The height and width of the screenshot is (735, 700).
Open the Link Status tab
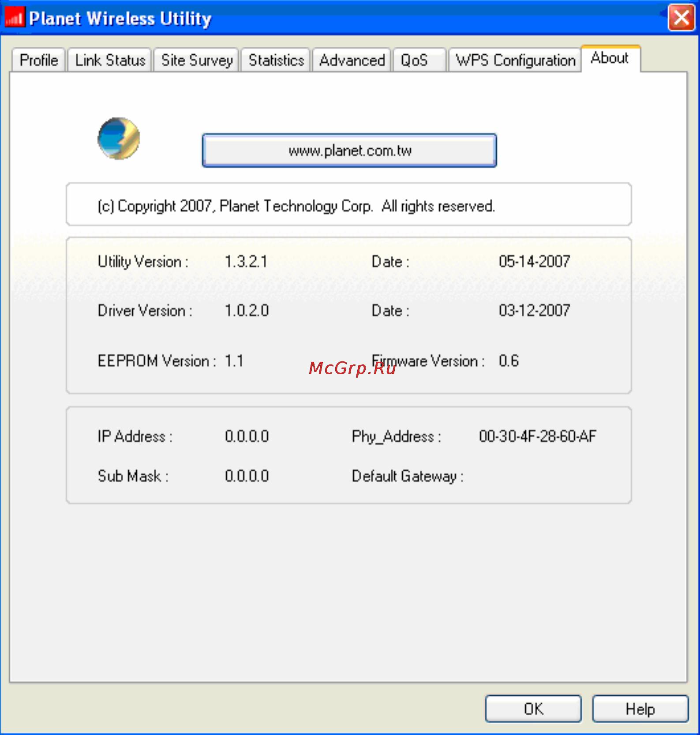point(110,60)
